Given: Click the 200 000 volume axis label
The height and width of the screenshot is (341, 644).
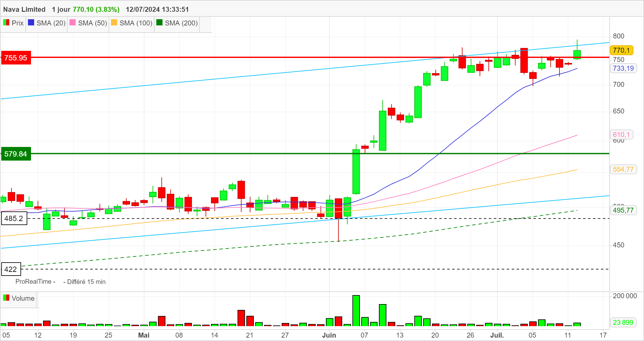Looking at the screenshot, I should point(625,296).
